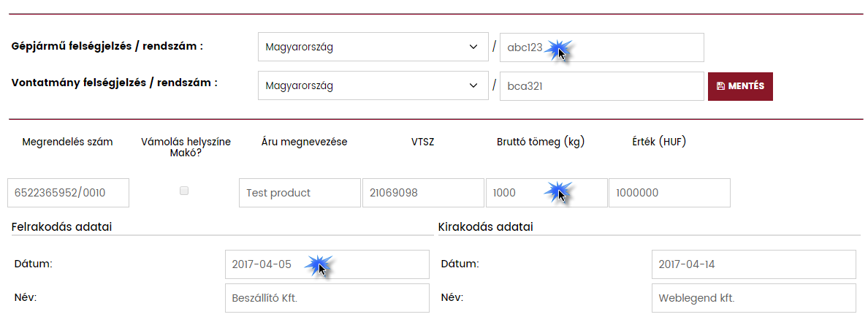Click the Felrakodás adatai section heading
868x317 pixels.
[x=61, y=226]
